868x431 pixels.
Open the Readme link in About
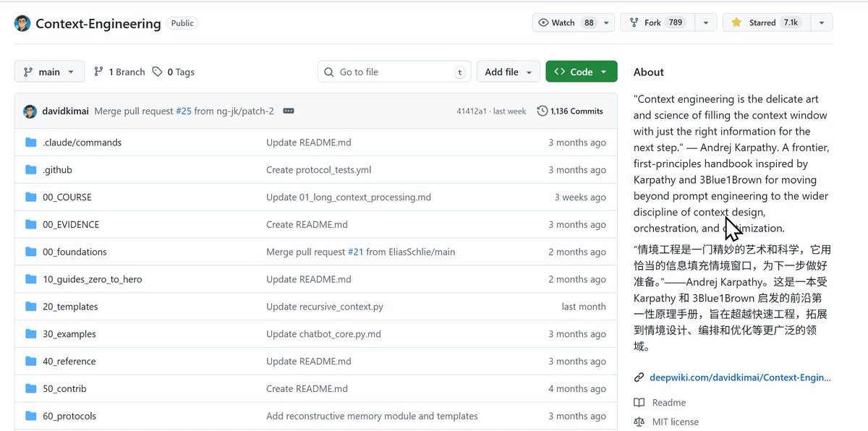[x=669, y=403]
